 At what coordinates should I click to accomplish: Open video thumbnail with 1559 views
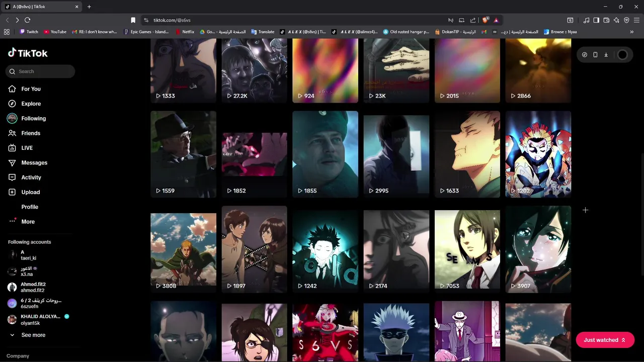(183, 154)
